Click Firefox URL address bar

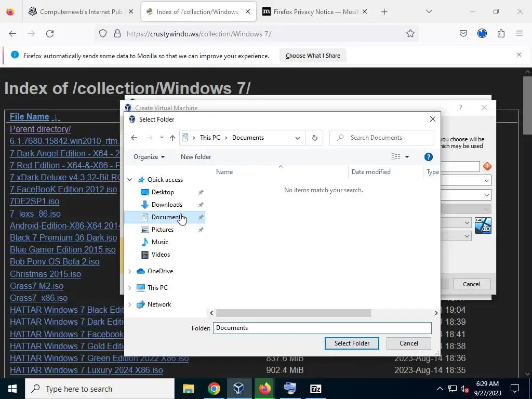258,34
